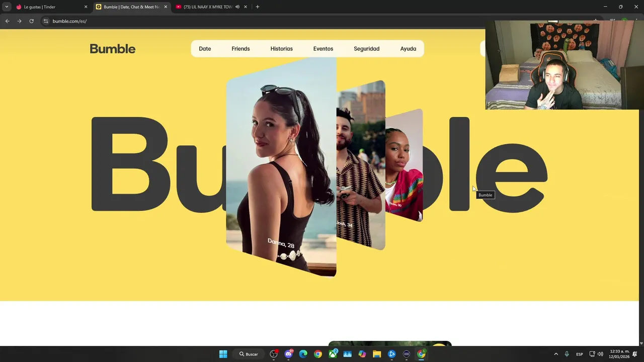Open the Xbox app from the taskbar
Screen dimensions: 644x362
point(333,354)
